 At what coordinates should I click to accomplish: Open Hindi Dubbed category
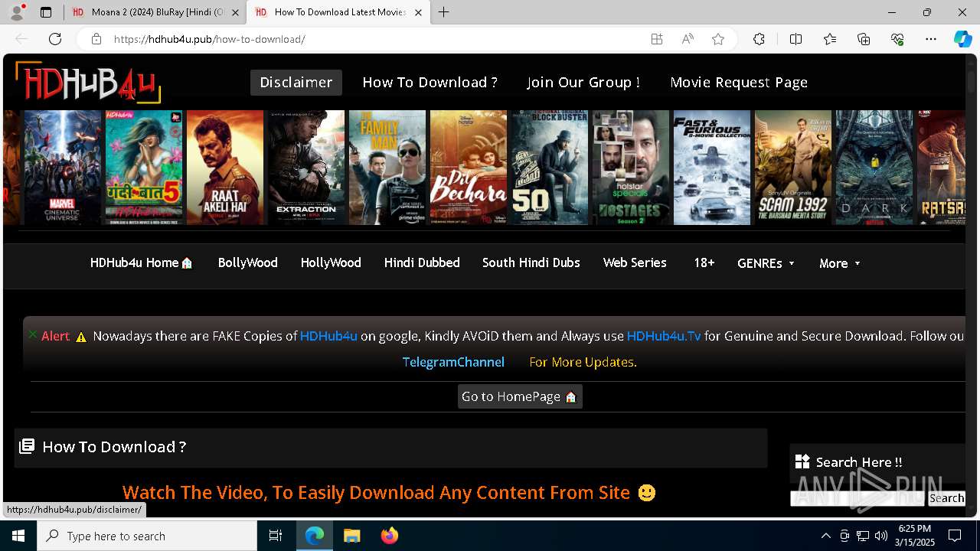[422, 262]
